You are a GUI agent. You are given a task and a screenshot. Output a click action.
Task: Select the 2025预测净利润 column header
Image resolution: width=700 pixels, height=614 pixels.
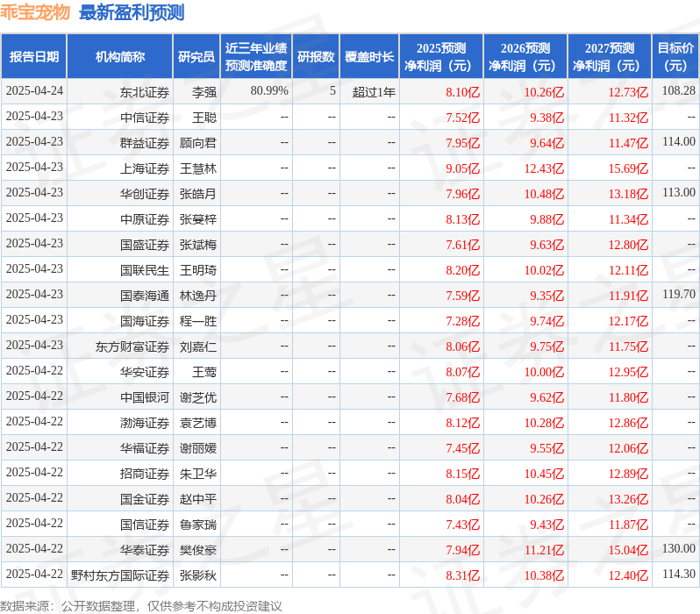pyautogui.click(x=441, y=57)
